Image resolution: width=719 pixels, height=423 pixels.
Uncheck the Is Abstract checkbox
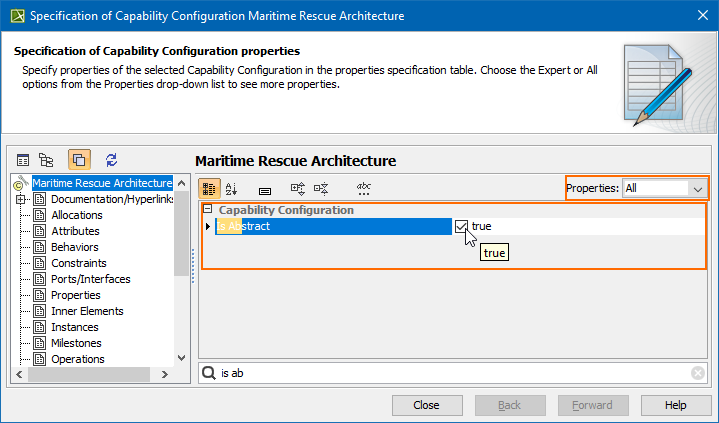461,227
